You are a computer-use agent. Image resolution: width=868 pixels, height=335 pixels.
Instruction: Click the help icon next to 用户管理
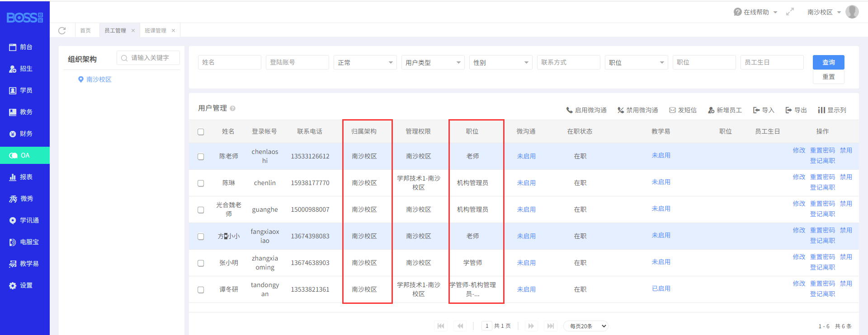(233, 108)
